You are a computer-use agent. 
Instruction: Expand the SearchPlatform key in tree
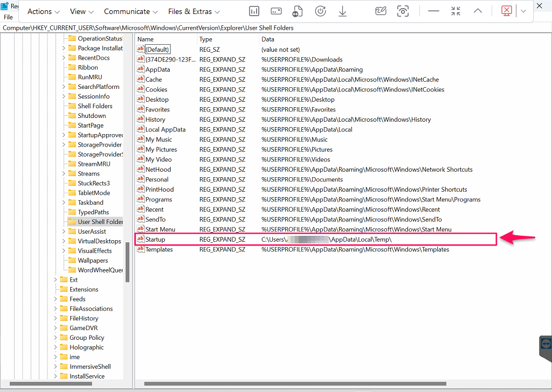click(x=64, y=87)
